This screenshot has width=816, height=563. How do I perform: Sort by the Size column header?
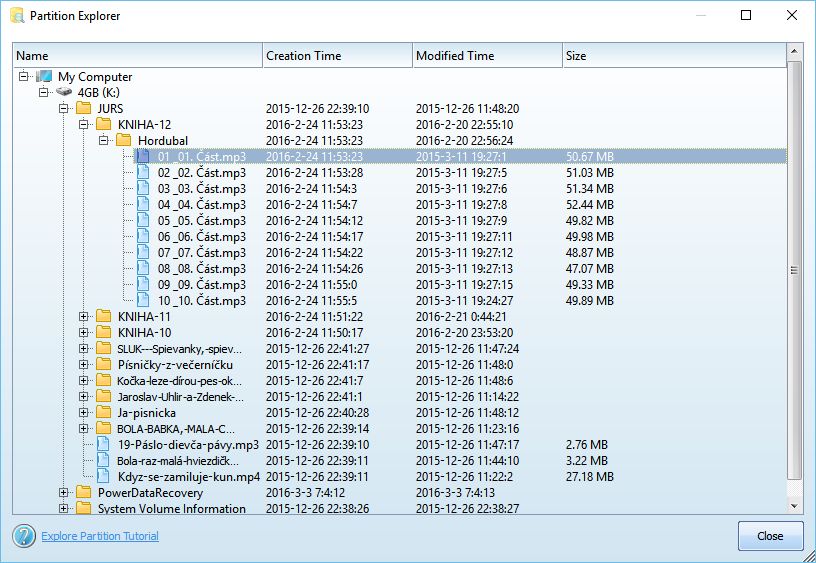pyautogui.click(x=674, y=56)
